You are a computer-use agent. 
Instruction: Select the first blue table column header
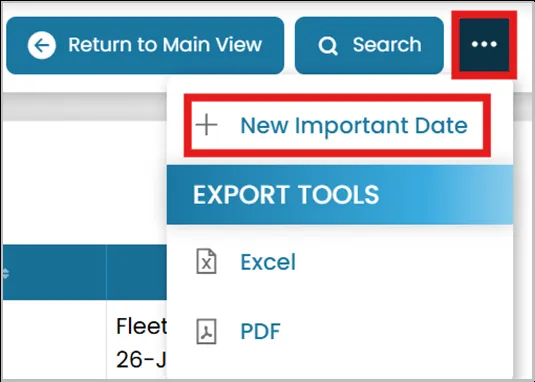(x=54, y=272)
